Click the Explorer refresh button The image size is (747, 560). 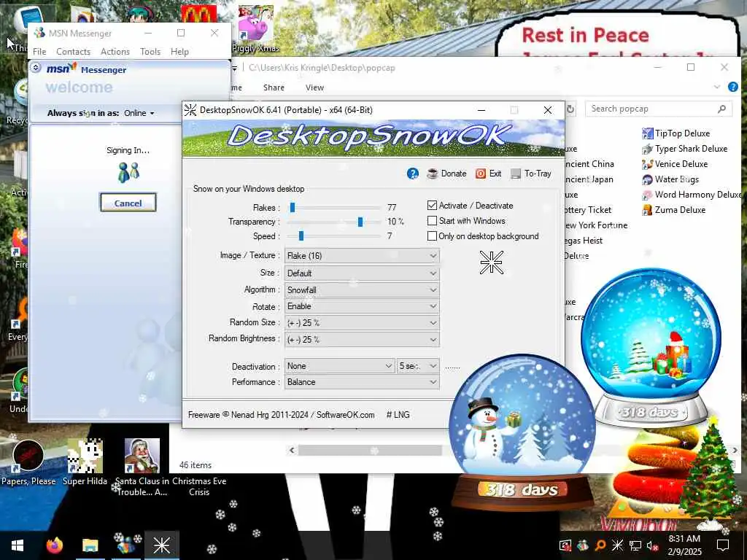pyautogui.click(x=570, y=109)
